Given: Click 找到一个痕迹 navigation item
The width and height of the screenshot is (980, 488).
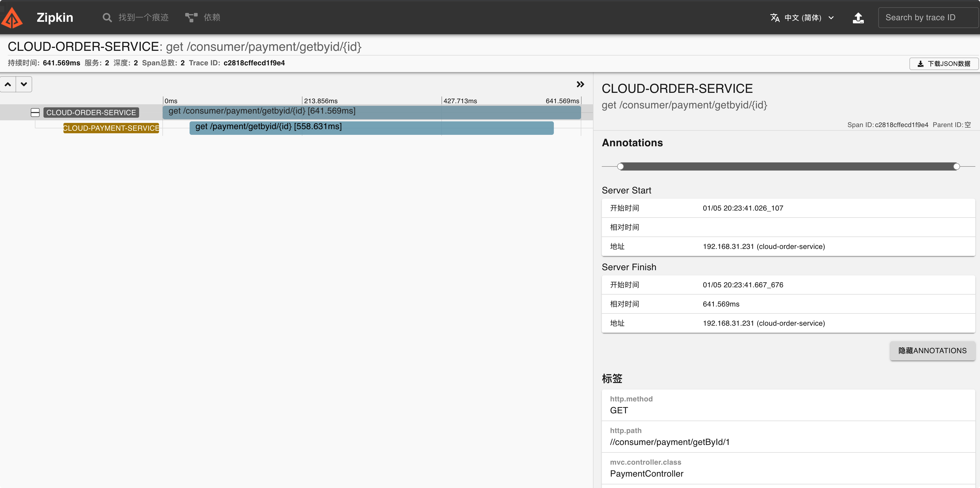Looking at the screenshot, I should [143, 17].
